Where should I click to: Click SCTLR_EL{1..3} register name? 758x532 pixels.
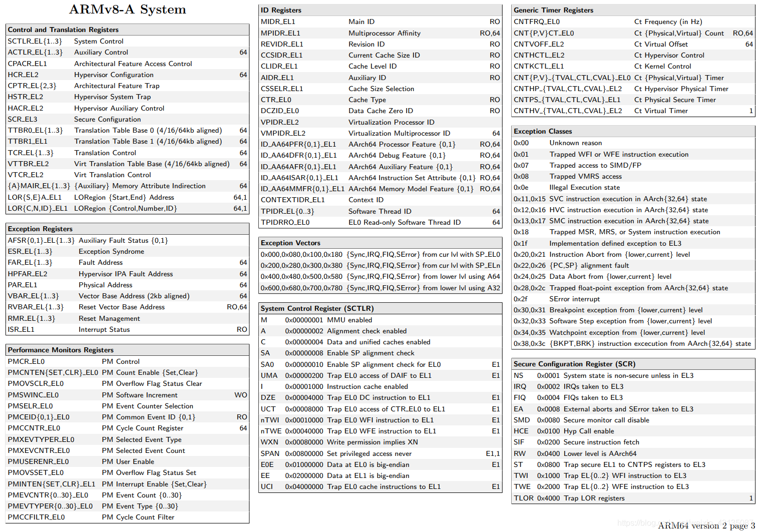tap(35, 41)
